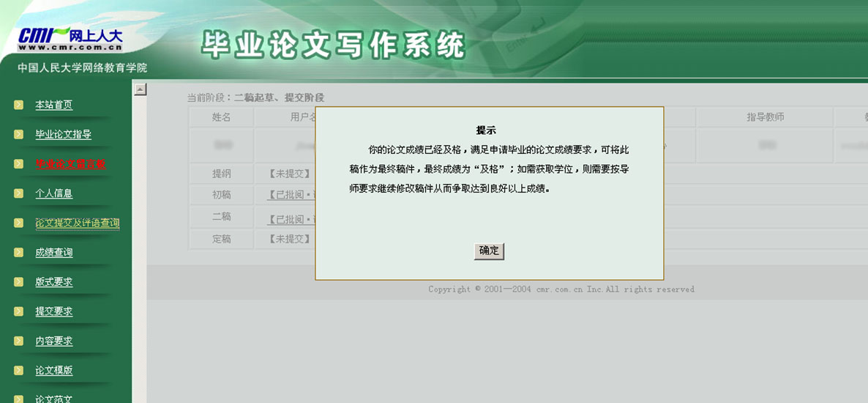Click the yellow icon next to 内容要求

coord(18,341)
